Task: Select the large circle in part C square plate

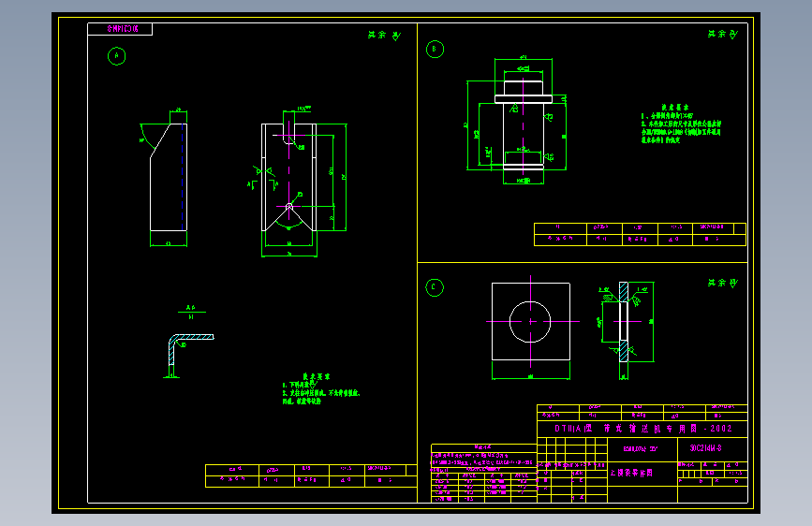Action: pyautogui.click(x=530, y=322)
